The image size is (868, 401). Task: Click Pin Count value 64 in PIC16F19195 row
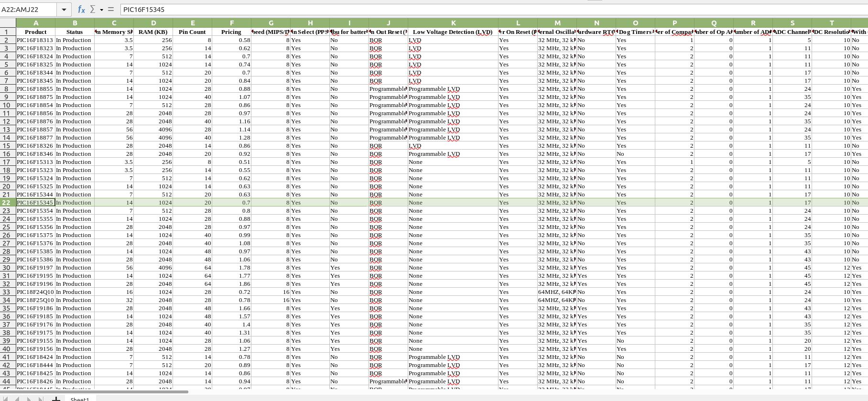(192, 275)
